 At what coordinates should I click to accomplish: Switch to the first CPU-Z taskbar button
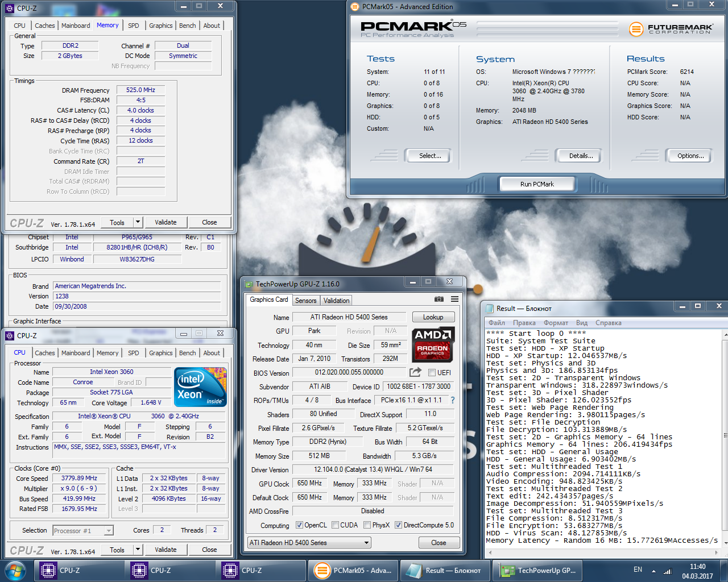(x=78, y=571)
